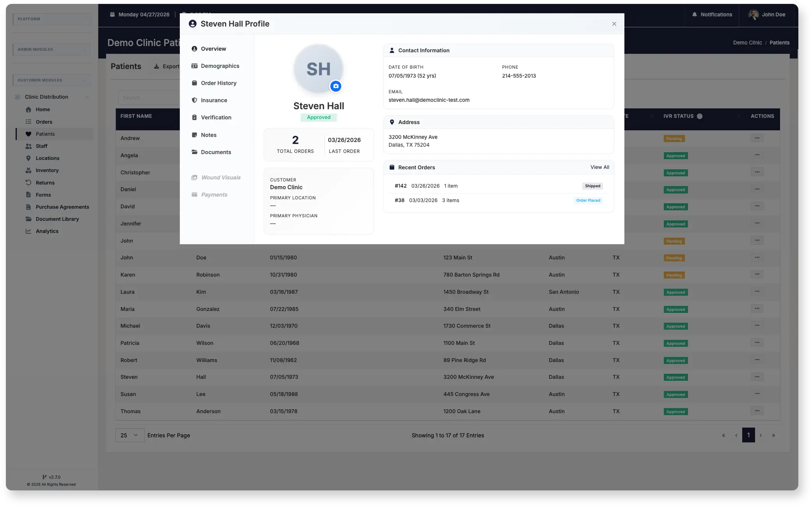Click the camera icon on the SH avatar

(336, 86)
